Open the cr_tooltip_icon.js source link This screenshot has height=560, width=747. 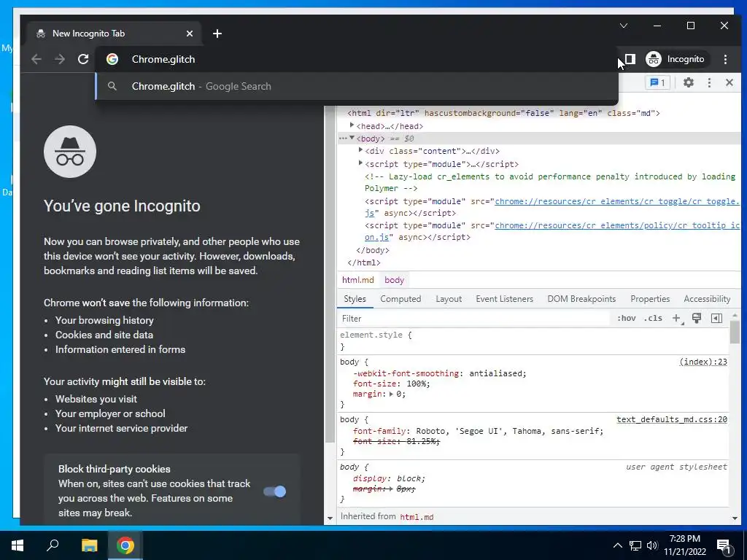click(x=616, y=225)
